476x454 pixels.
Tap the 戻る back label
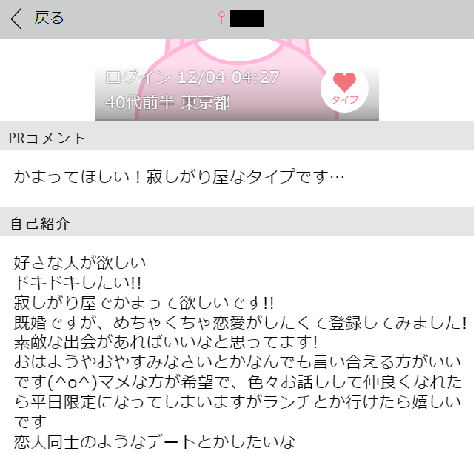point(49,18)
